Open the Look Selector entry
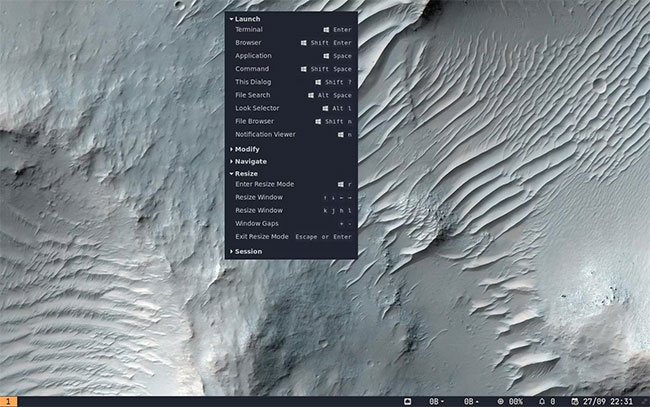 pos(291,108)
